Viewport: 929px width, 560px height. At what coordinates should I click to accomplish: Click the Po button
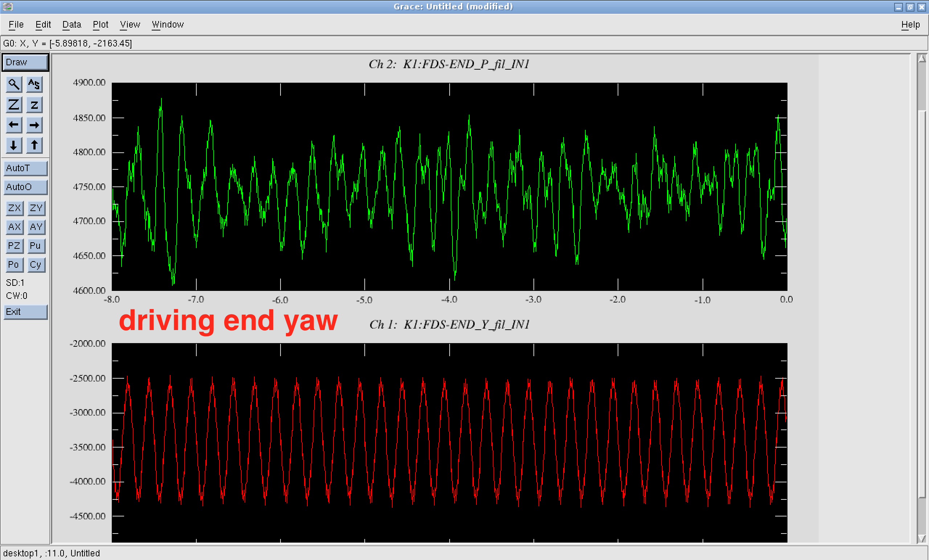15,265
